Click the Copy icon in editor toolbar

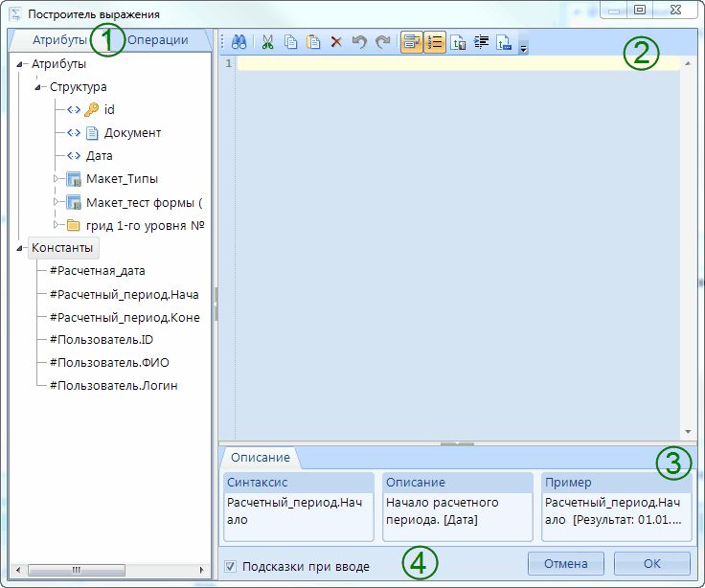[290, 42]
